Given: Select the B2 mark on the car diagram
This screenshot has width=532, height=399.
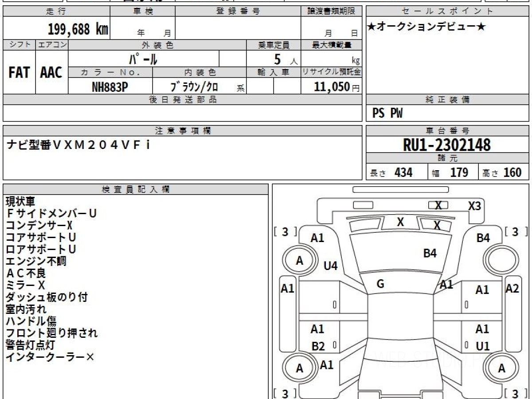Looking at the screenshot, I should pos(318,347).
